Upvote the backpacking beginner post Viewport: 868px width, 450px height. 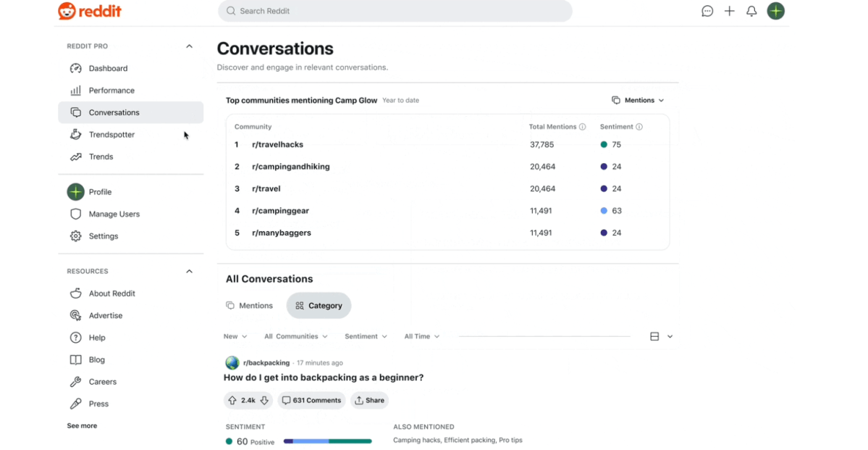(x=232, y=400)
